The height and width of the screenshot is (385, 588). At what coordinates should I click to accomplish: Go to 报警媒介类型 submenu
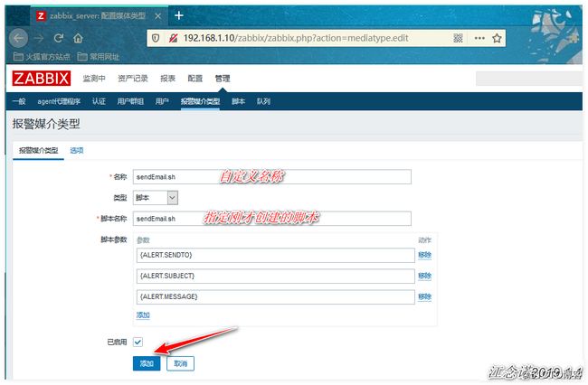click(x=200, y=101)
